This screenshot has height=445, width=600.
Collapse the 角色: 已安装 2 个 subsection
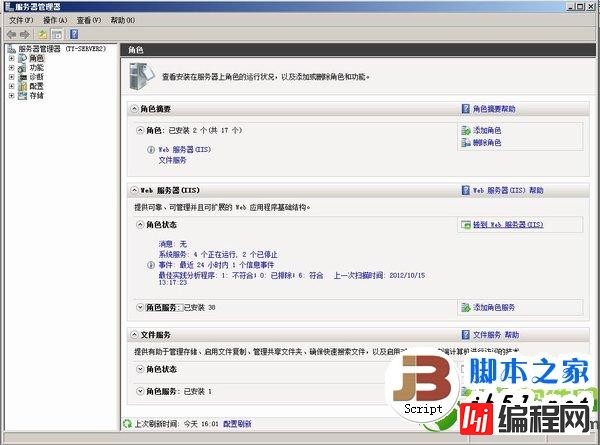140,130
